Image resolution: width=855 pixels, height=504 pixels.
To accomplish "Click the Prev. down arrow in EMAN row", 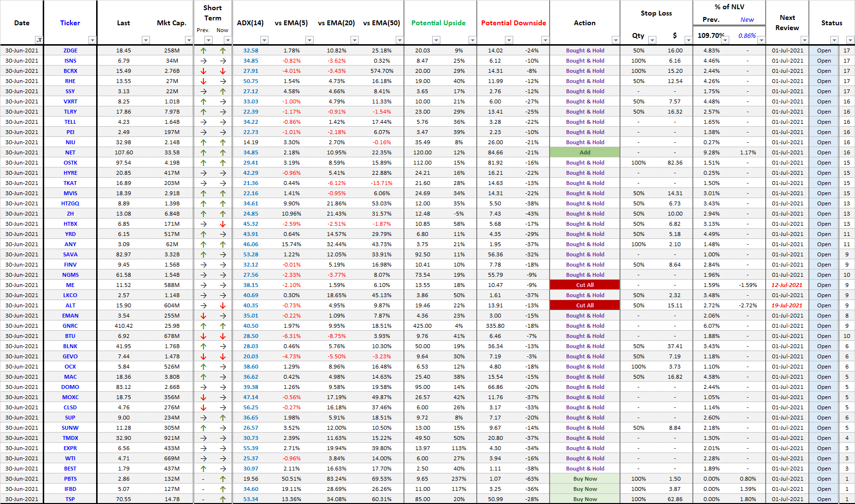I will 203,316.
